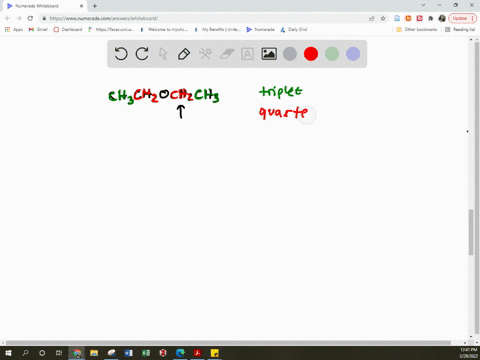Click the taskbar clock and date
This screenshot has width=480, height=360.
coord(468,353)
